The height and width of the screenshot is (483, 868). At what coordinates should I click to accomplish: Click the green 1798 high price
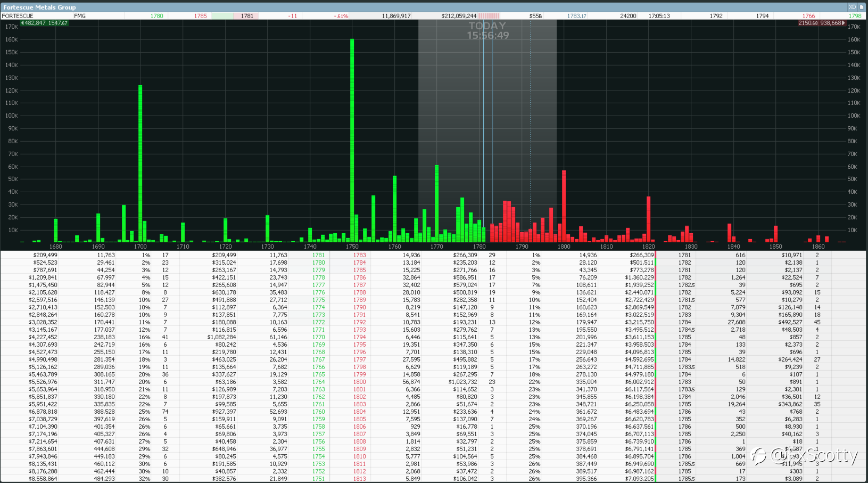pos(855,16)
